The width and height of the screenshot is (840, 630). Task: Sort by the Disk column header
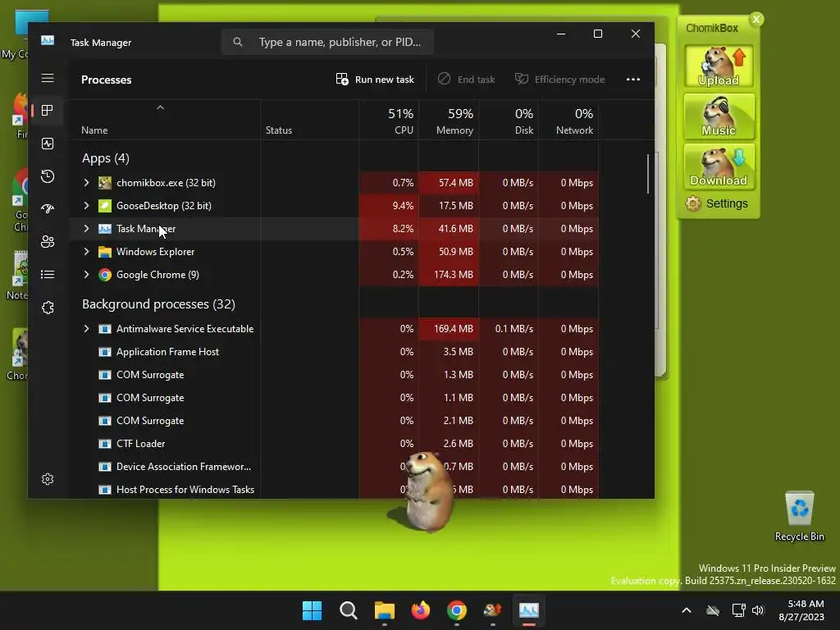tap(509, 121)
